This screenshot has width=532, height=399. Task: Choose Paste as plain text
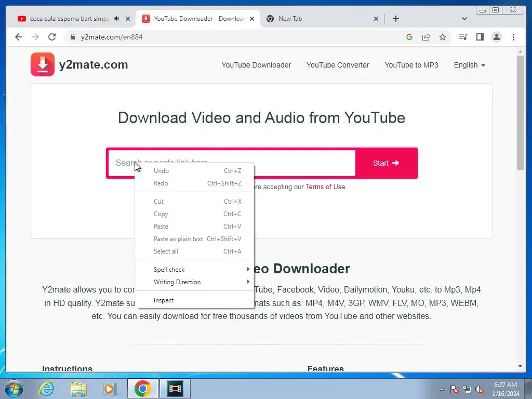click(194, 239)
